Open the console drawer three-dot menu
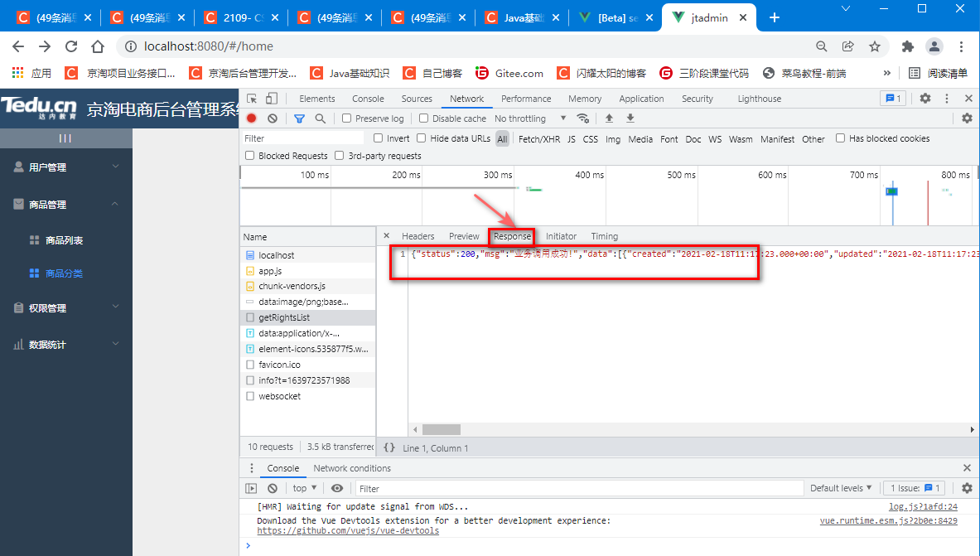The image size is (980, 556). (x=252, y=468)
